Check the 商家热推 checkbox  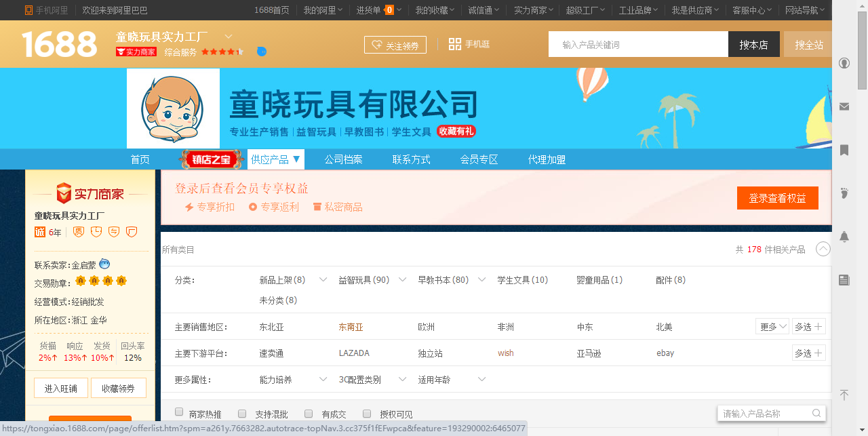coord(179,412)
